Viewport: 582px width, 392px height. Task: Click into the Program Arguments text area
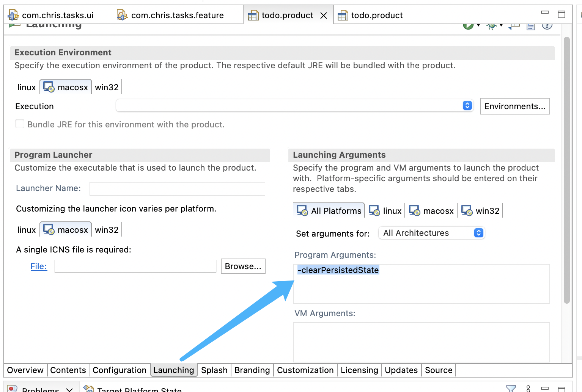pos(422,284)
